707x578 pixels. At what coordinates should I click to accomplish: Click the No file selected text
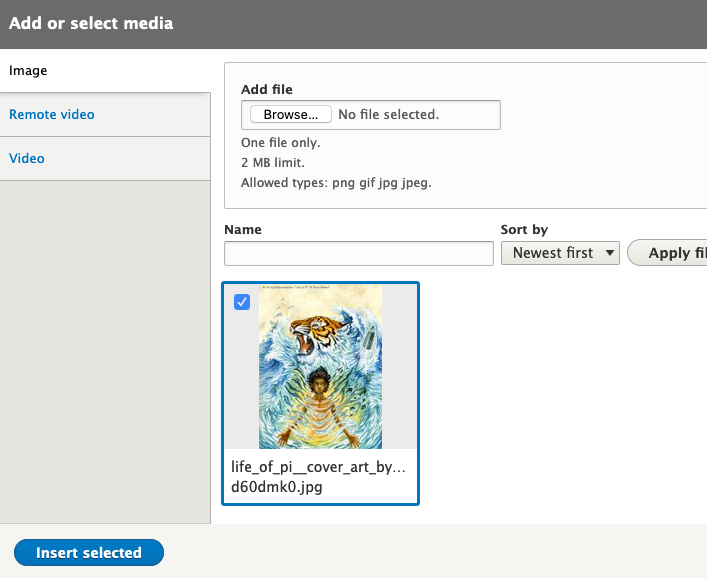[389, 115]
